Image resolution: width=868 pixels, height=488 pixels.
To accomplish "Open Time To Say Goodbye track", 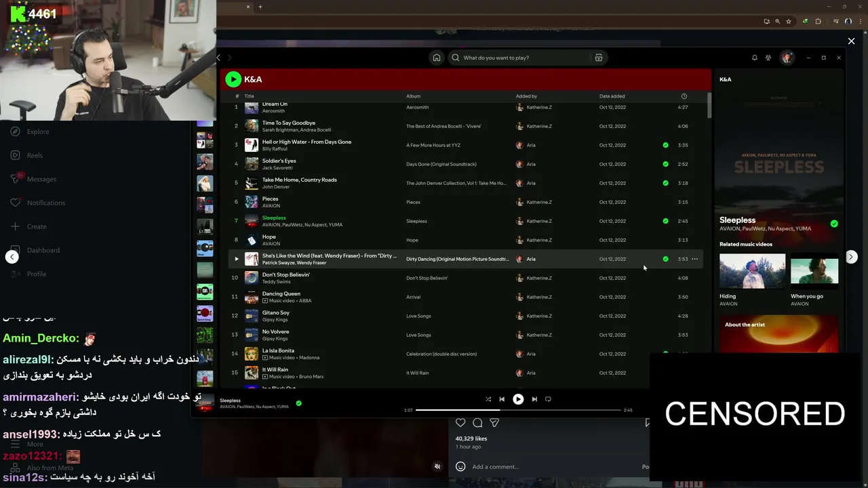I will coord(289,123).
